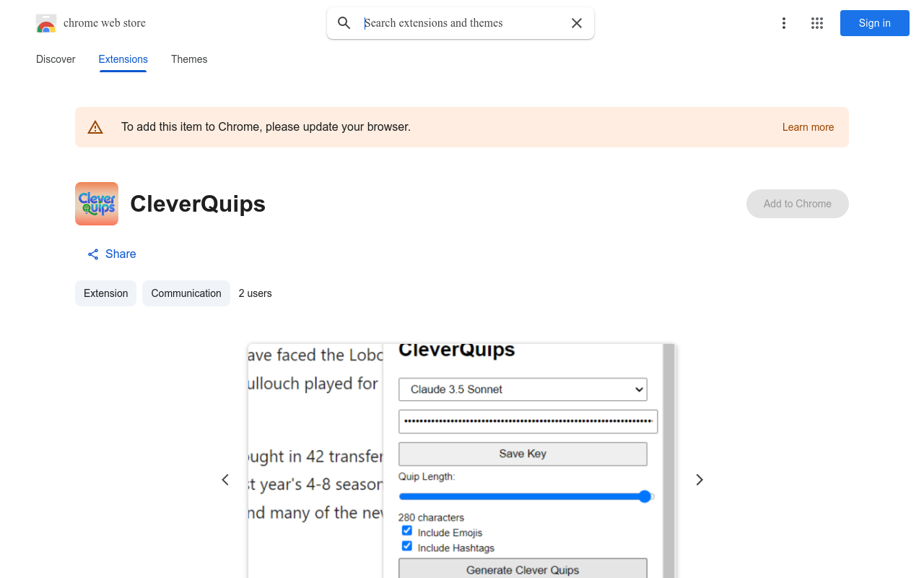Viewport: 924px width, 578px height.
Task: Select the Extensions tab
Action: (123, 59)
